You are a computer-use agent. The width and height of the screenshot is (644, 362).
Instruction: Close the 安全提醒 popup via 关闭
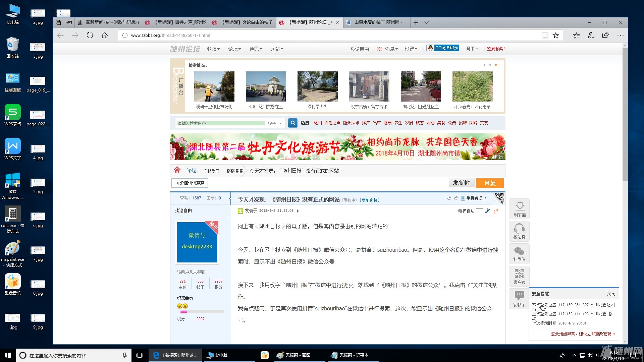click(611, 294)
